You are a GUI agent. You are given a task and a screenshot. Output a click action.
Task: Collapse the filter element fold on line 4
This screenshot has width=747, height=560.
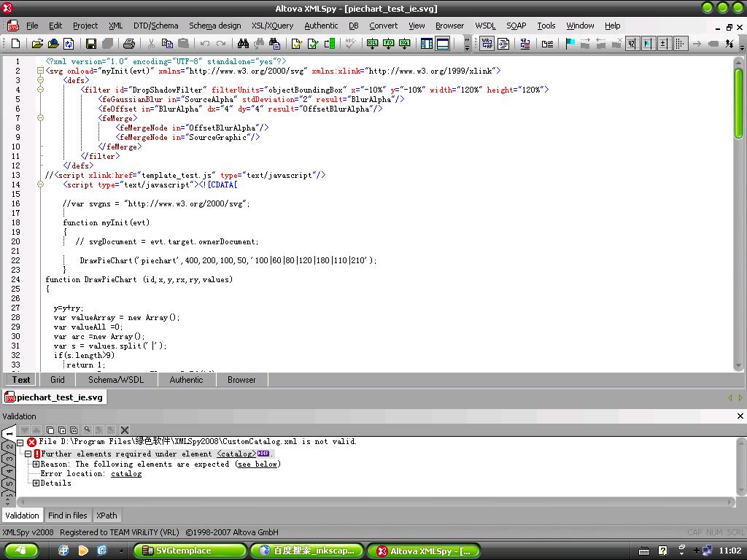tap(41, 90)
